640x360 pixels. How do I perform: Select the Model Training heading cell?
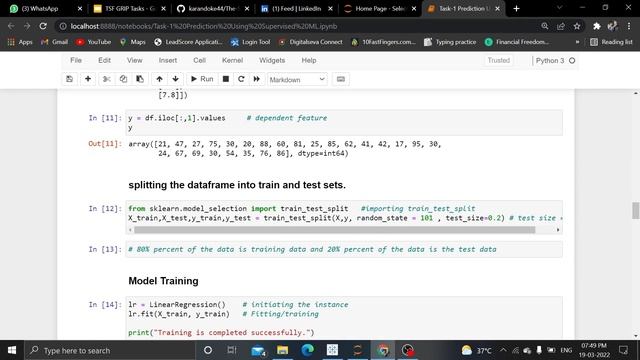[163, 281]
